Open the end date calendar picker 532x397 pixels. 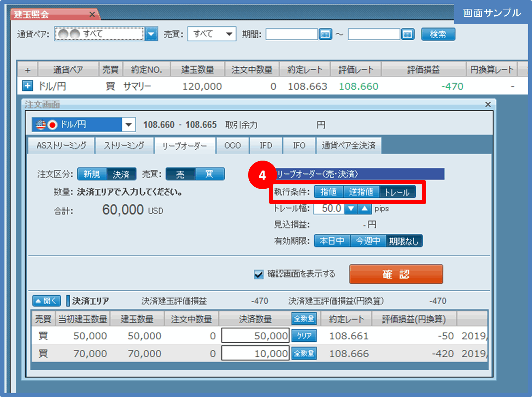[x=407, y=34]
